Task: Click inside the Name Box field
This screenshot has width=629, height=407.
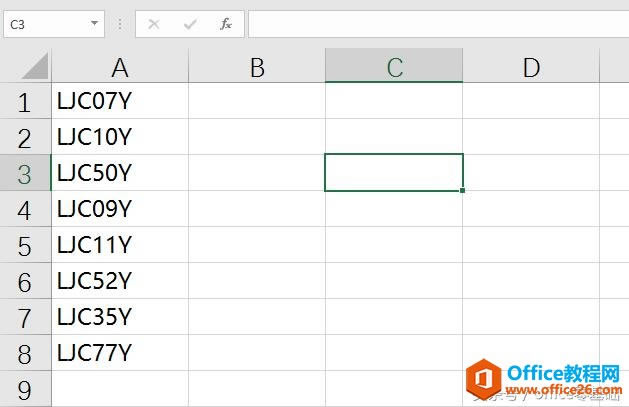Action: click(x=45, y=24)
